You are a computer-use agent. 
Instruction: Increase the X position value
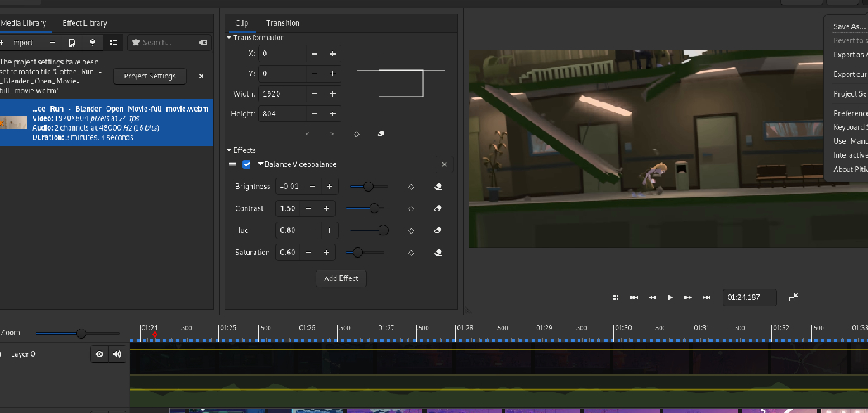[x=332, y=54]
